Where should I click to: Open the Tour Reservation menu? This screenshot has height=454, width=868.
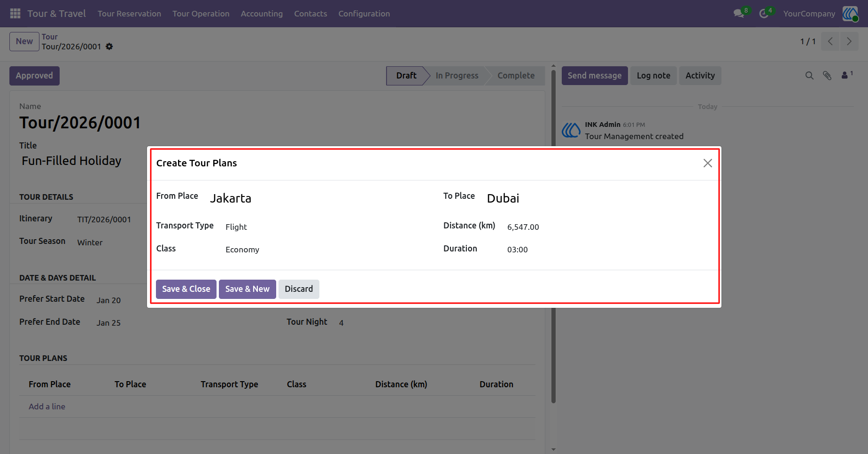(x=129, y=14)
